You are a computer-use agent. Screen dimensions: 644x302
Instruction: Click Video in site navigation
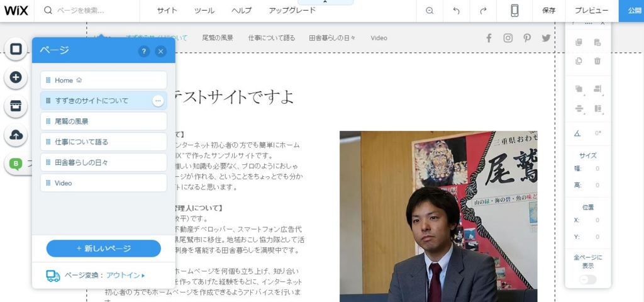click(x=379, y=38)
